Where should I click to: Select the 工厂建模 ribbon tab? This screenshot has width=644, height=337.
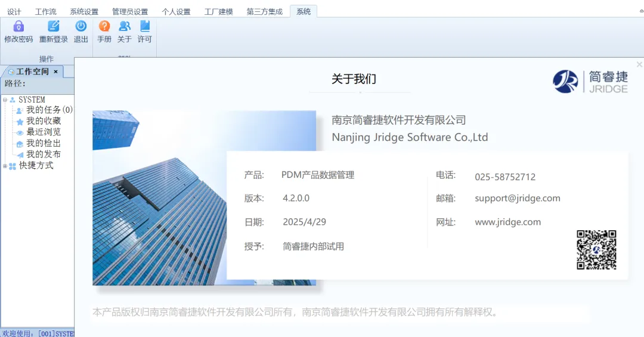[218, 11]
